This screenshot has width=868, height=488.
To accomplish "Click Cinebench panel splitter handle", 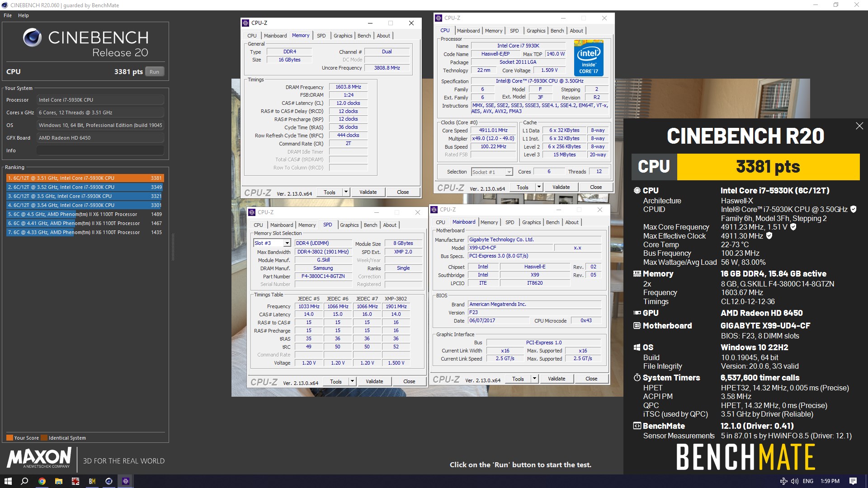I will 173,247.
